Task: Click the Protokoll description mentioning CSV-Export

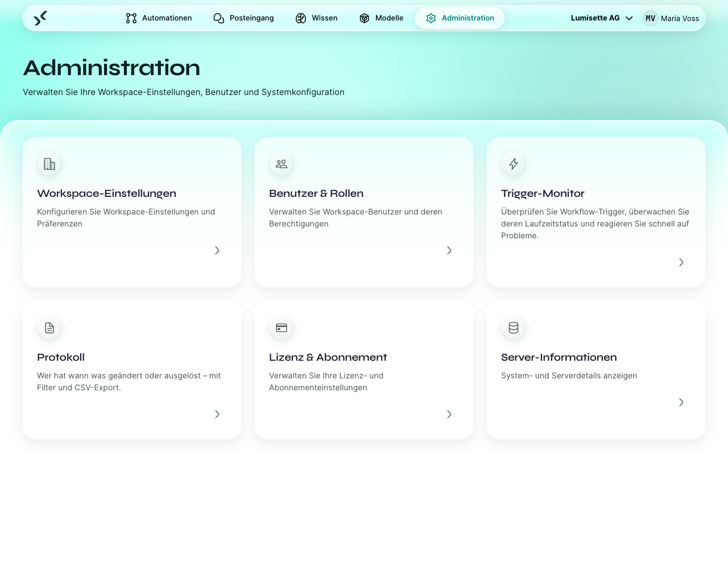Action: click(129, 382)
